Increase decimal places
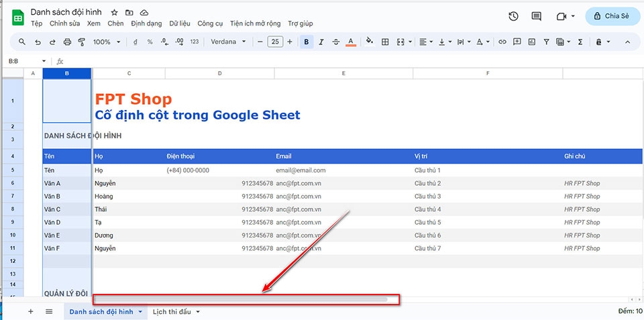 click(180, 42)
